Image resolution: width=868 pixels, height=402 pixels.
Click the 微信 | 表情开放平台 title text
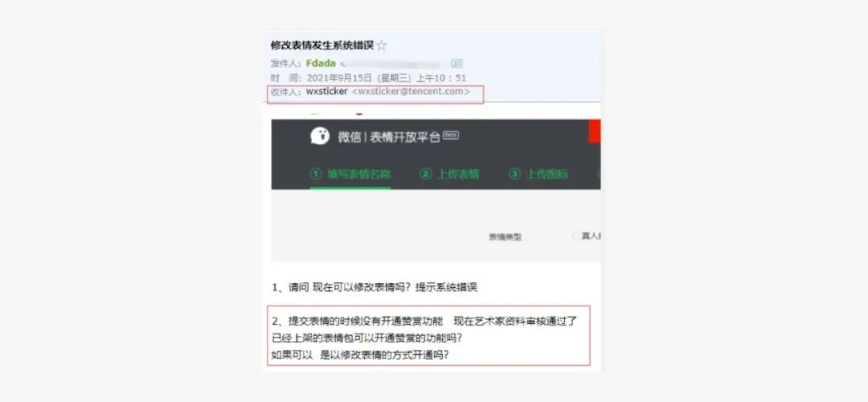[x=389, y=136]
